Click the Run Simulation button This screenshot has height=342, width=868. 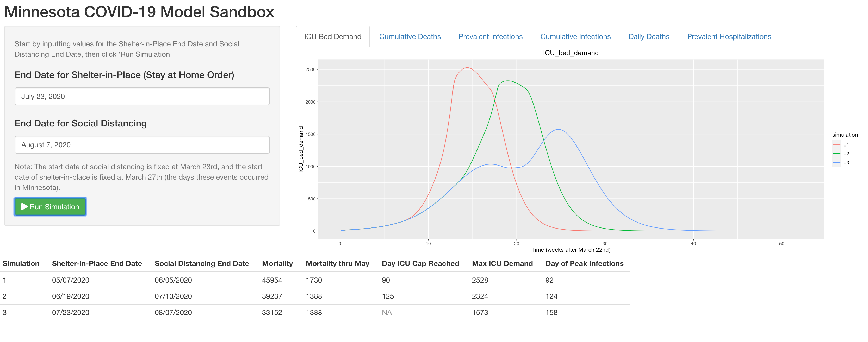(50, 207)
